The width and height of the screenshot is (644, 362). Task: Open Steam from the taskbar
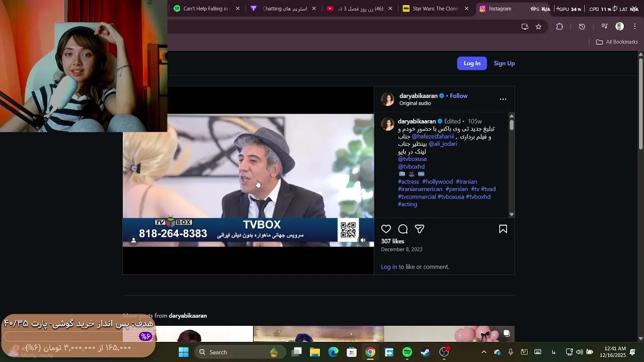pyautogui.click(x=426, y=352)
